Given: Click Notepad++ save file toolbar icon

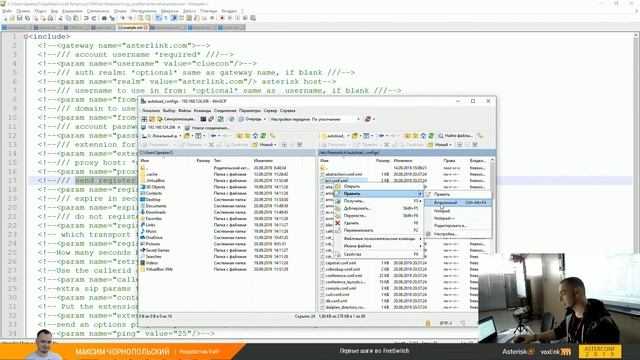Looking at the screenshot, I should click(20, 18).
